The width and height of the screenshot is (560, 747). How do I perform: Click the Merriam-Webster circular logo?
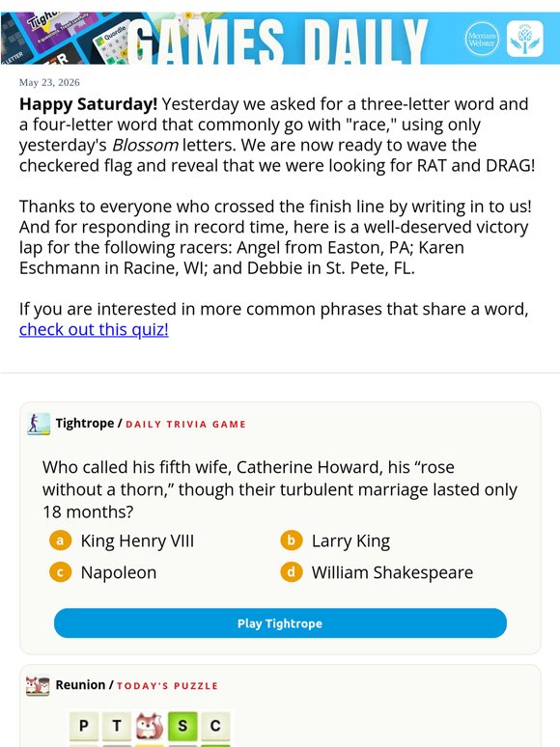tap(482, 39)
